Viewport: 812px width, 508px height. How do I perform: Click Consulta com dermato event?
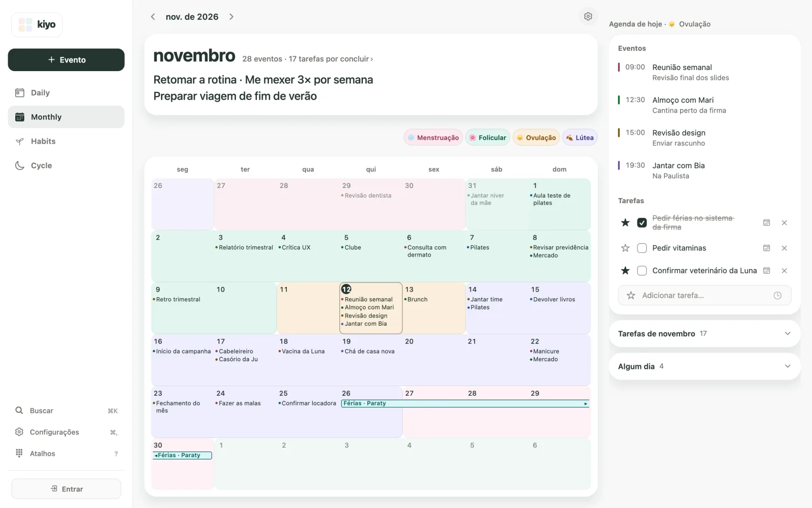point(425,251)
